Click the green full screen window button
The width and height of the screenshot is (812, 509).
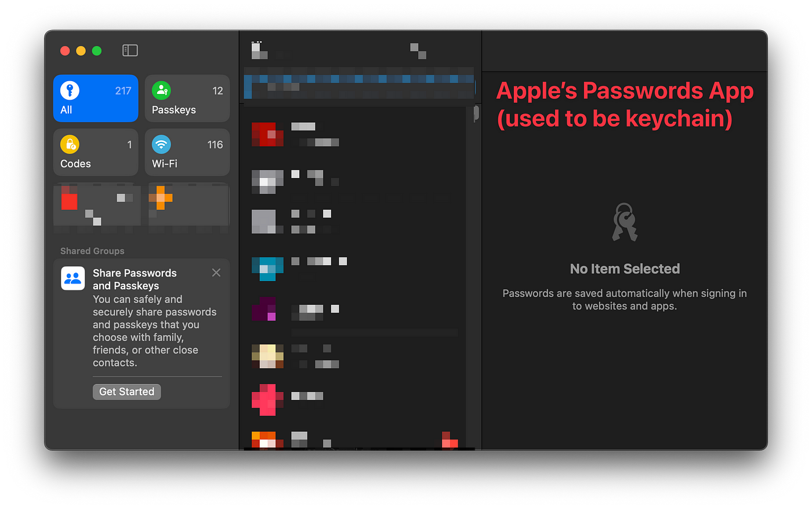97,51
